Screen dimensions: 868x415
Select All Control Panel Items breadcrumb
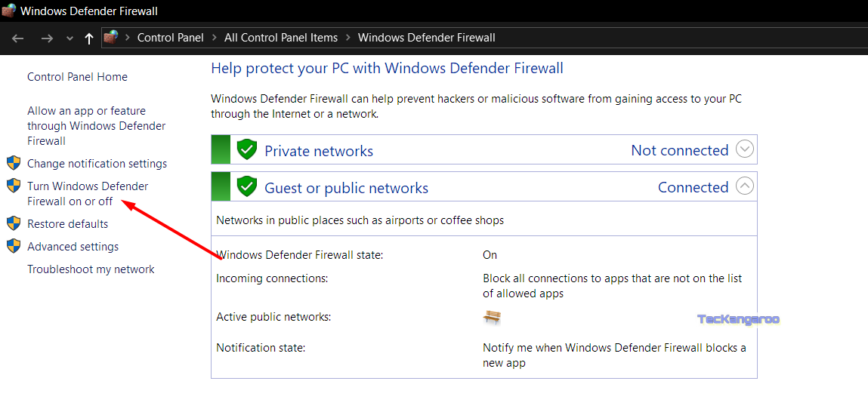[x=281, y=38]
